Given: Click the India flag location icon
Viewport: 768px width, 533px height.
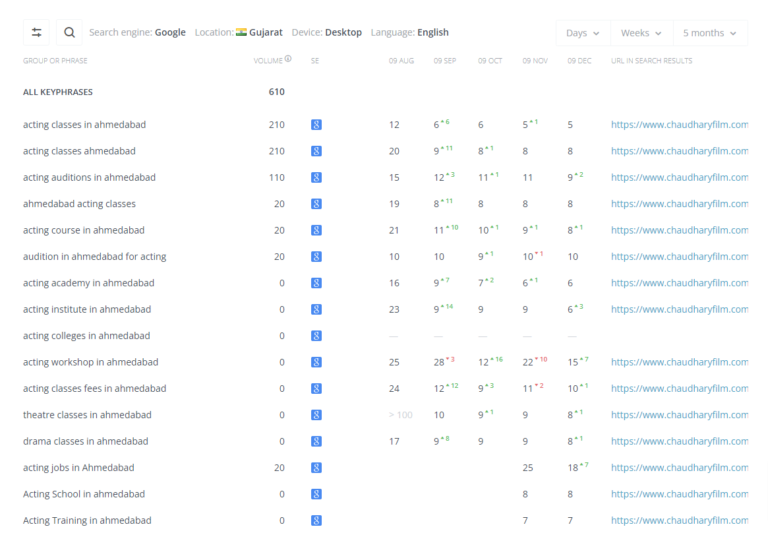Looking at the screenshot, I should [241, 32].
